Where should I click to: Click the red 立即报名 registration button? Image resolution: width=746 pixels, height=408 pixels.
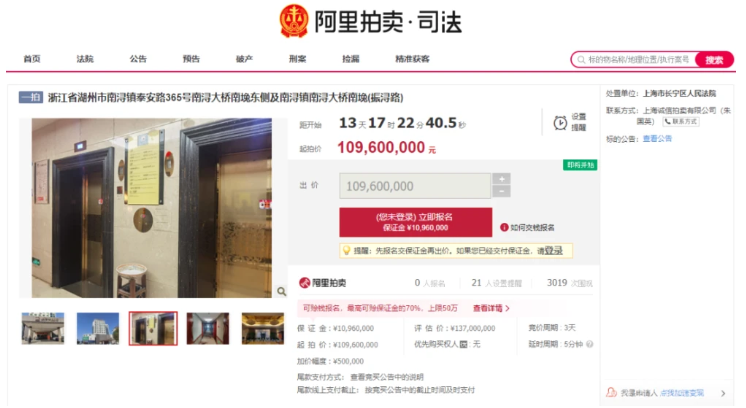tap(415, 222)
